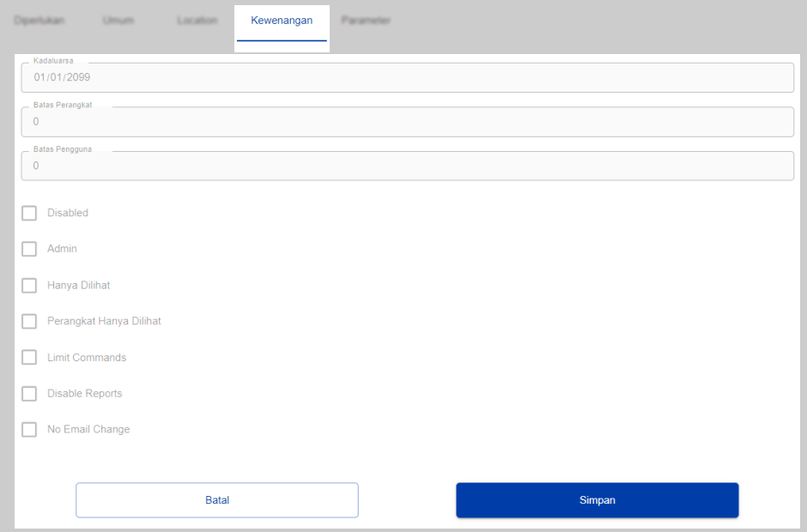Image resolution: width=807 pixels, height=532 pixels.
Task: Open the Umum tab
Action: [118, 21]
